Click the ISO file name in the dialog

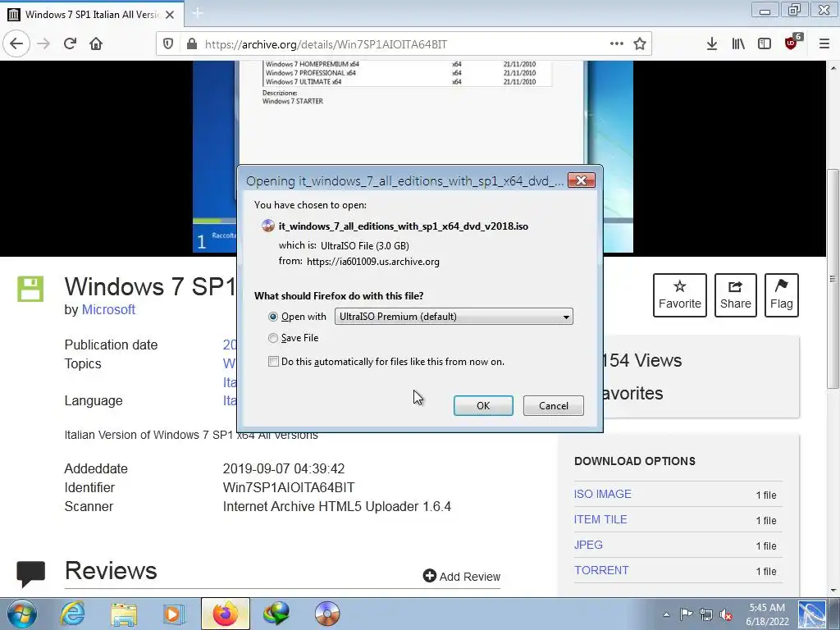[404, 226]
